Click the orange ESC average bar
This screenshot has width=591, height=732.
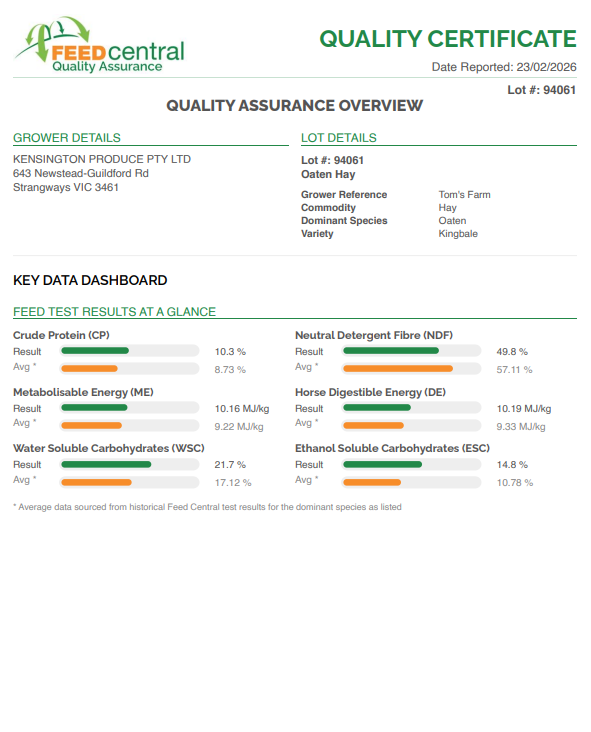tap(372, 482)
